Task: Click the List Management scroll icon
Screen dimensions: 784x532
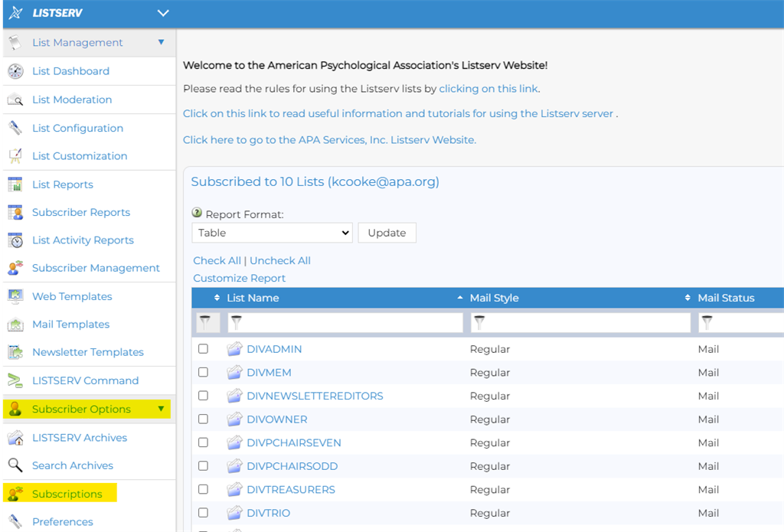Action: pos(15,43)
